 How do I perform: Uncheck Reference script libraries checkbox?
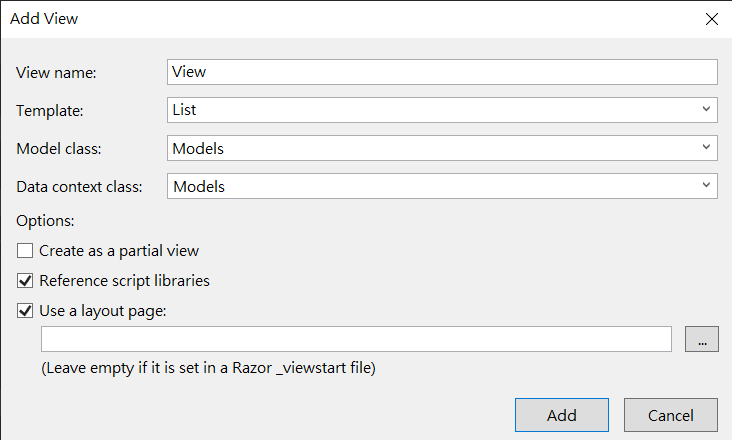click(x=25, y=281)
